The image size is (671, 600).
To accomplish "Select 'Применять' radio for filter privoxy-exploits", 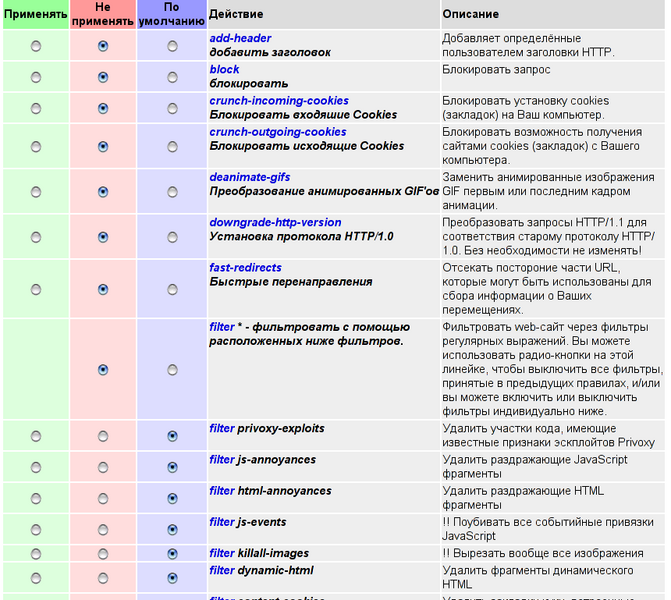I will click(x=36, y=436).
